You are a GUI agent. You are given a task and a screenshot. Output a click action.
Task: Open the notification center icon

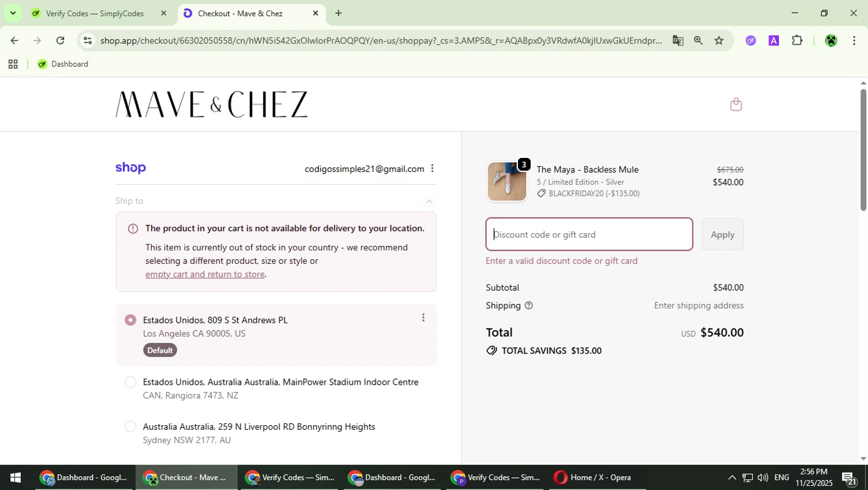tap(849, 478)
